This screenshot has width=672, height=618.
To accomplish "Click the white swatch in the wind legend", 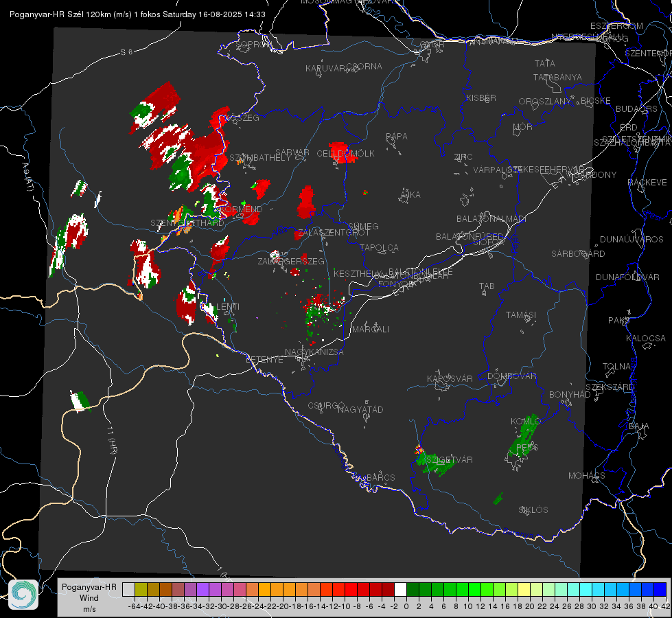I will click(x=400, y=589).
